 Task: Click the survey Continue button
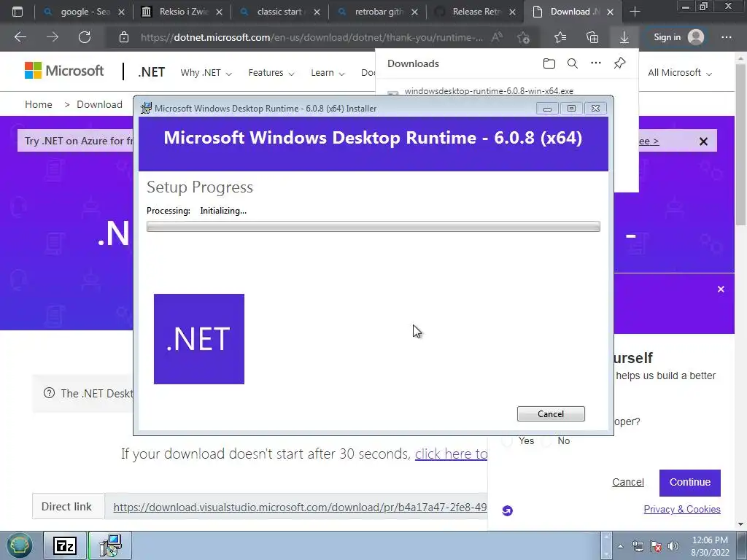690,483
